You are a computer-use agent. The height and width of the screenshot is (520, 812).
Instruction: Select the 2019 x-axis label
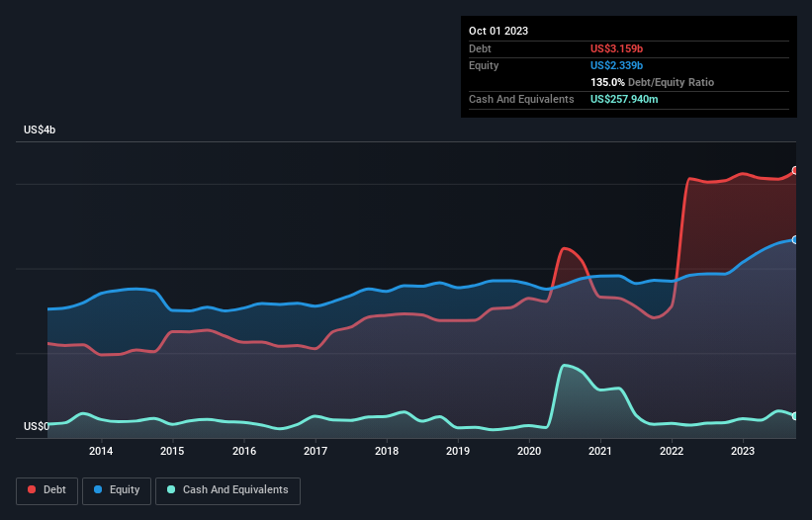(458, 451)
